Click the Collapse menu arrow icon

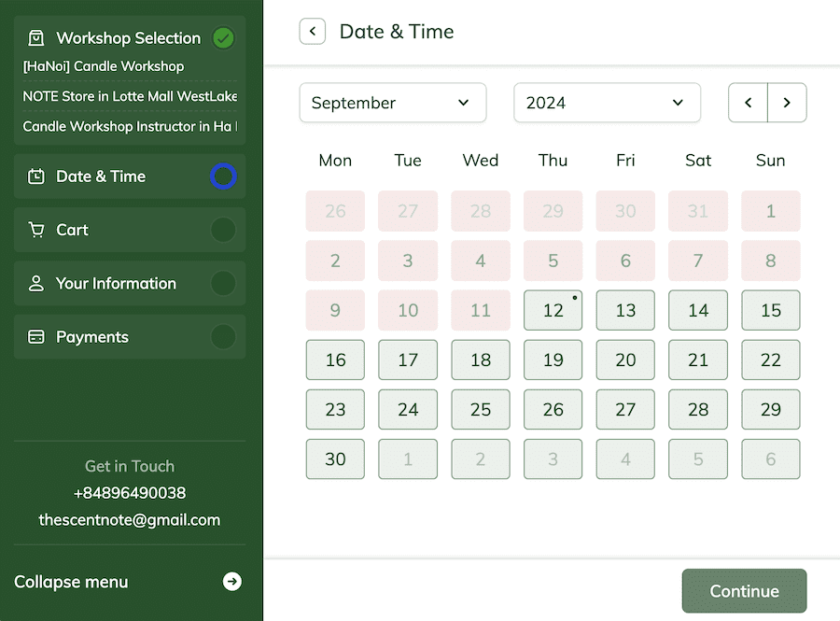pos(232,582)
